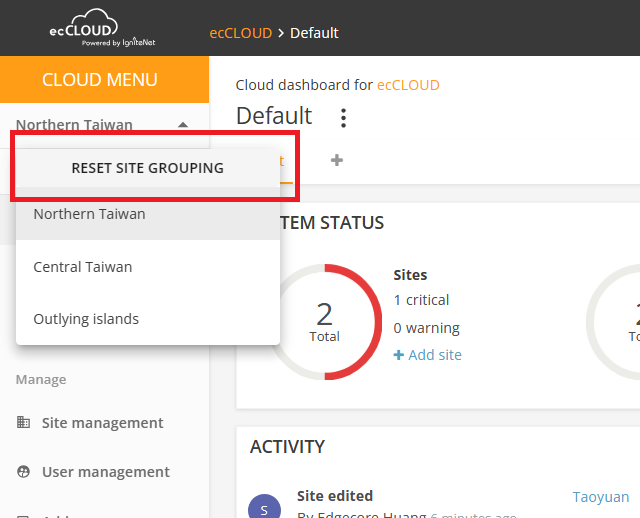Screen dimensions: 640x518
Task: Click the '1 critical' sites count
Action: 421,300
